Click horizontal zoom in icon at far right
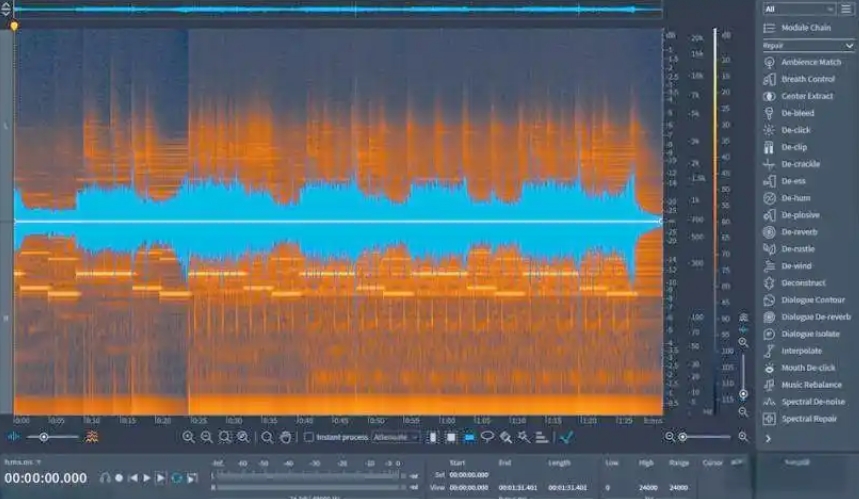 743,437
